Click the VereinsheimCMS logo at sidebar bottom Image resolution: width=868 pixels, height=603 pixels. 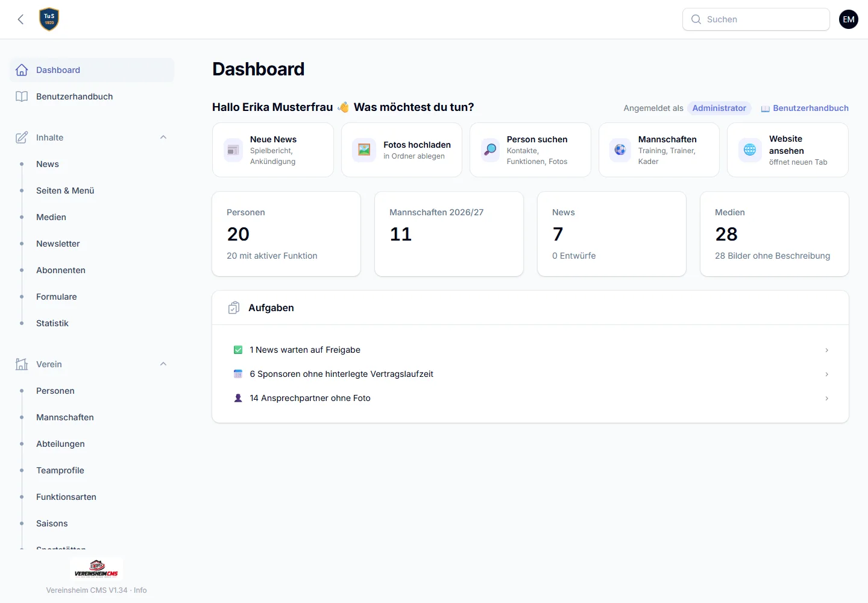coord(96,569)
